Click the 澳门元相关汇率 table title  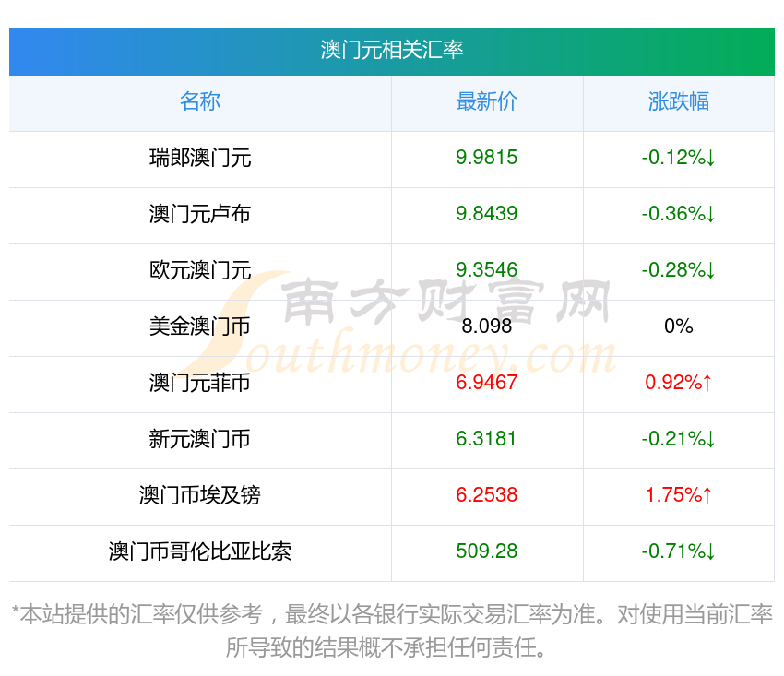pos(391,50)
